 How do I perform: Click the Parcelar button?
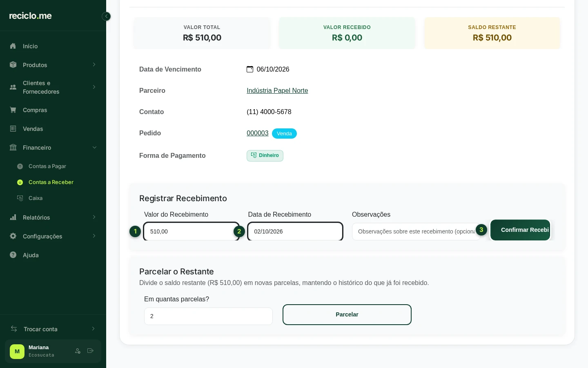(x=347, y=315)
